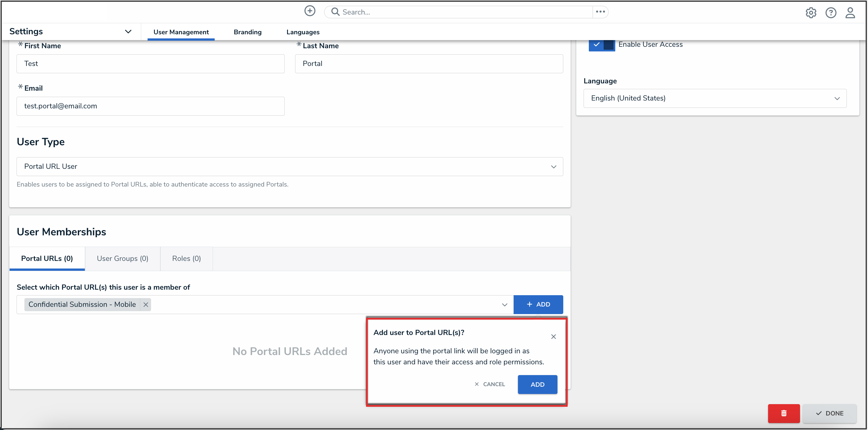Screen dimensions: 868x430
Task: Remove Confidential Submission - Mobile tag
Action: coord(146,304)
